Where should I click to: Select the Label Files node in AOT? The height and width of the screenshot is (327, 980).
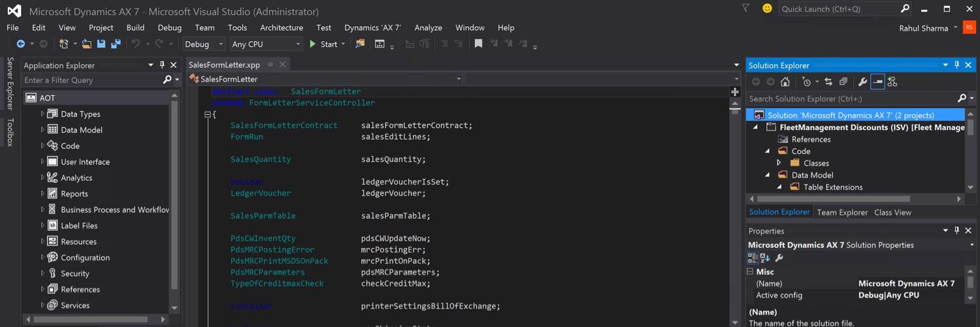pos(79,226)
